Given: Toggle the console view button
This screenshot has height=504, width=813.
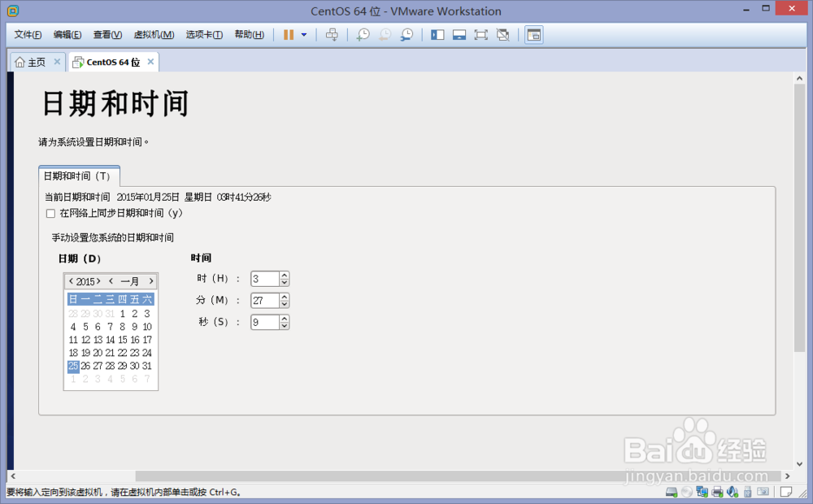Looking at the screenshot, I should (533, 35).
